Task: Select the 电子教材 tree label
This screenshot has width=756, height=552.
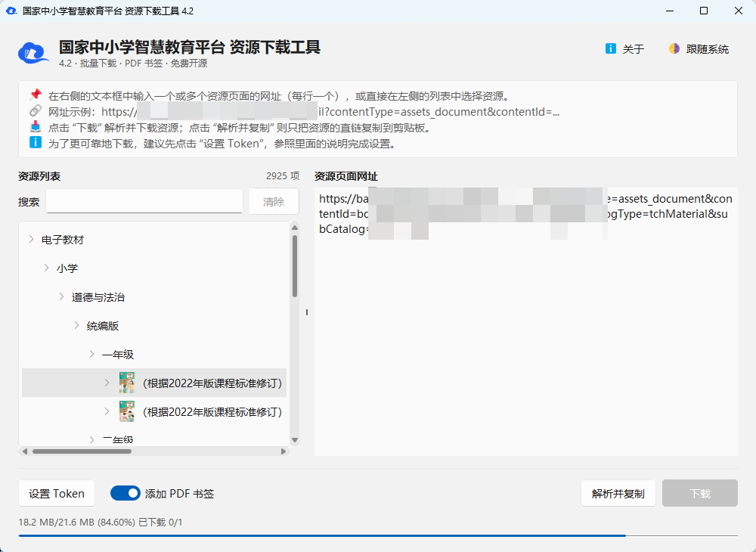Action: [63, 240]
